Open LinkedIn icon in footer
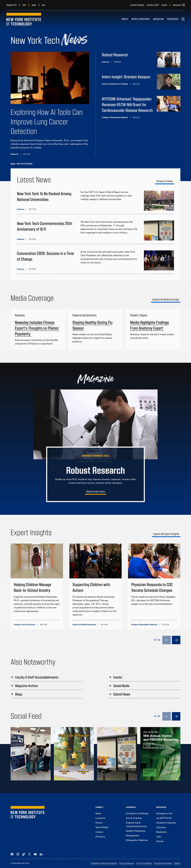191x868 pixels. [41, 854]
